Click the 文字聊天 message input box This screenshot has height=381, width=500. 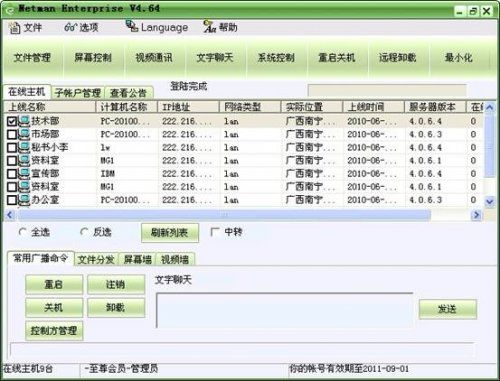point(285,310)
